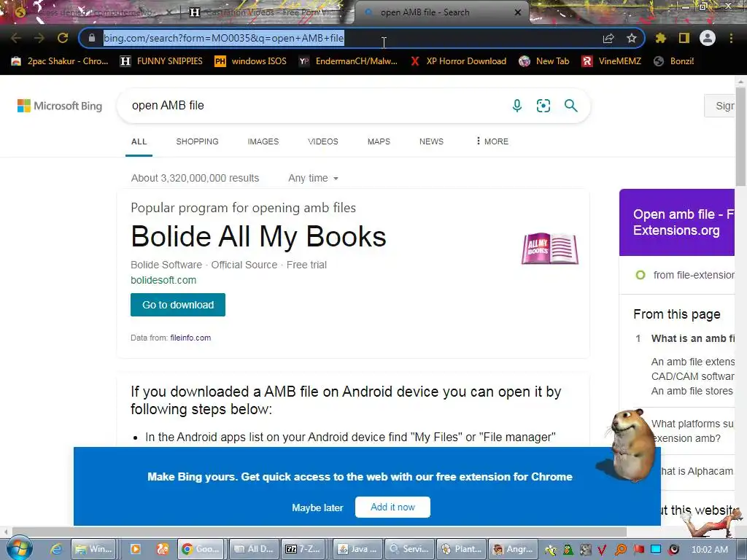This screenshot has height=560, width=747.
Task: Open the windows ISOS bookmark
Action: [x=251, y=61]
